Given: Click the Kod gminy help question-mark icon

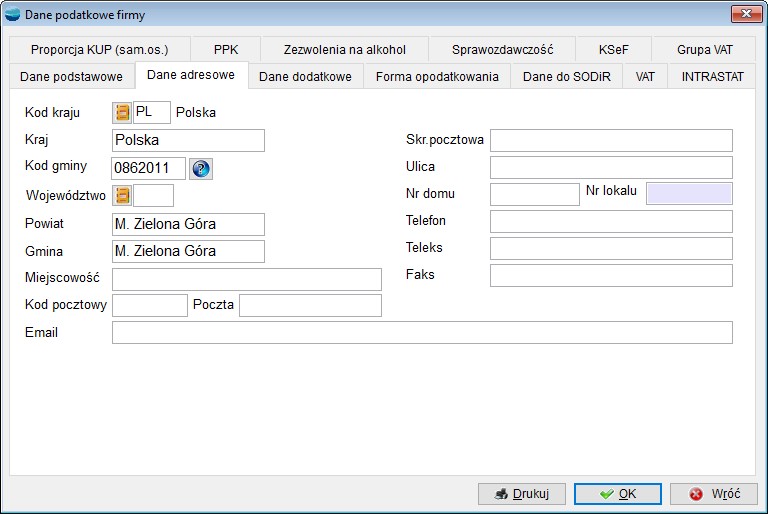Looking at the screenshot, I should (x=201, y=169).
